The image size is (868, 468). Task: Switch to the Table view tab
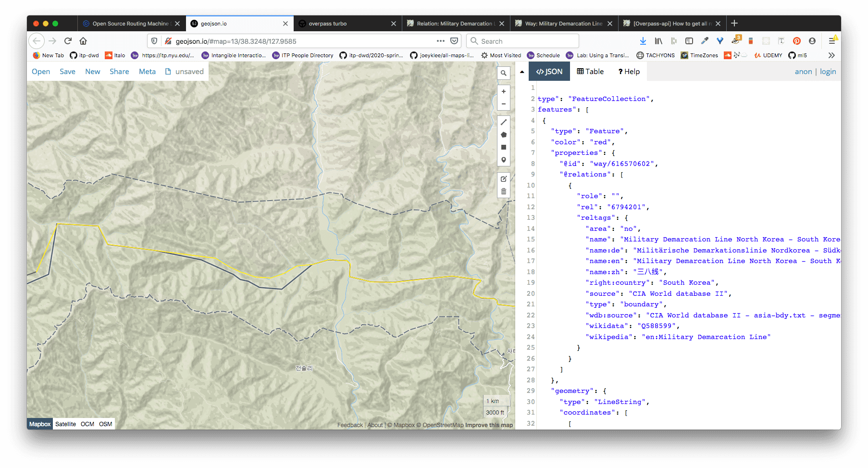pyautogui.click(x=590, y=72)
